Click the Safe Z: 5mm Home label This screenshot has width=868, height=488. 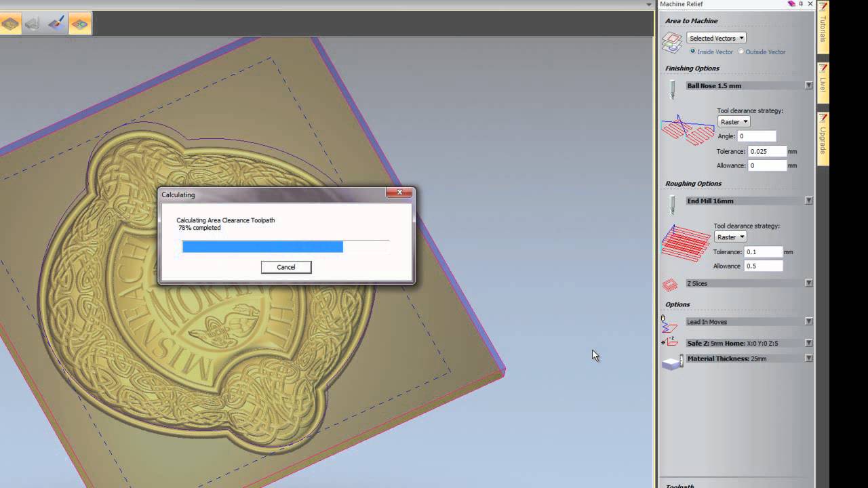[x=732, y=343]
